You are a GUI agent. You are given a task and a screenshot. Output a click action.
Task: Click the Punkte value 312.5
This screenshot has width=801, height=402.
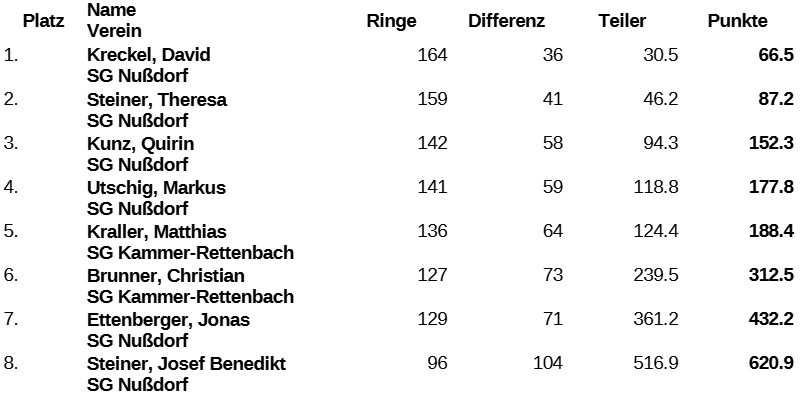click(x=771, y=275)
